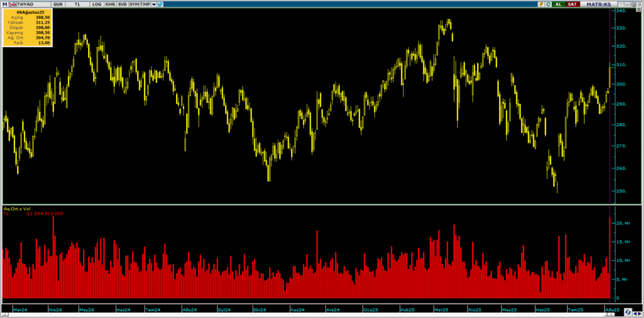
Task: Click the Twitter bird icon
Action: [x=160, y=4]
